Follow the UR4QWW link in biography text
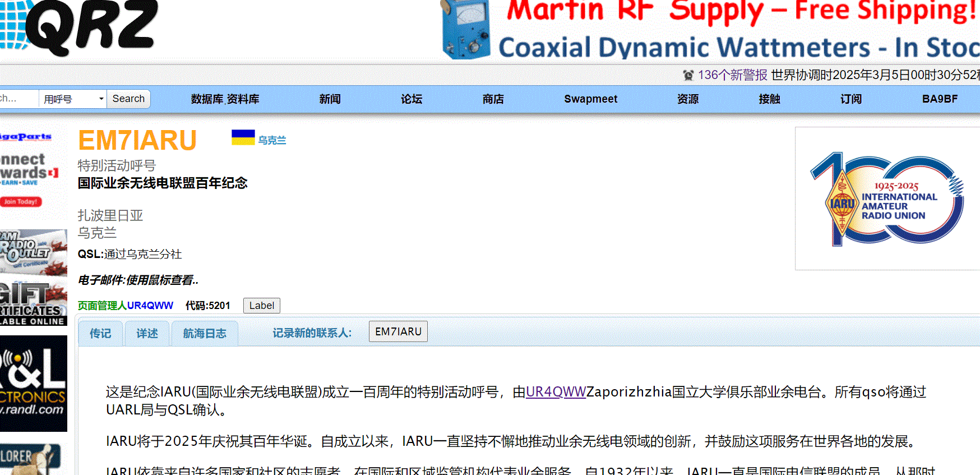980x475 pixels. tap(556, 392)
